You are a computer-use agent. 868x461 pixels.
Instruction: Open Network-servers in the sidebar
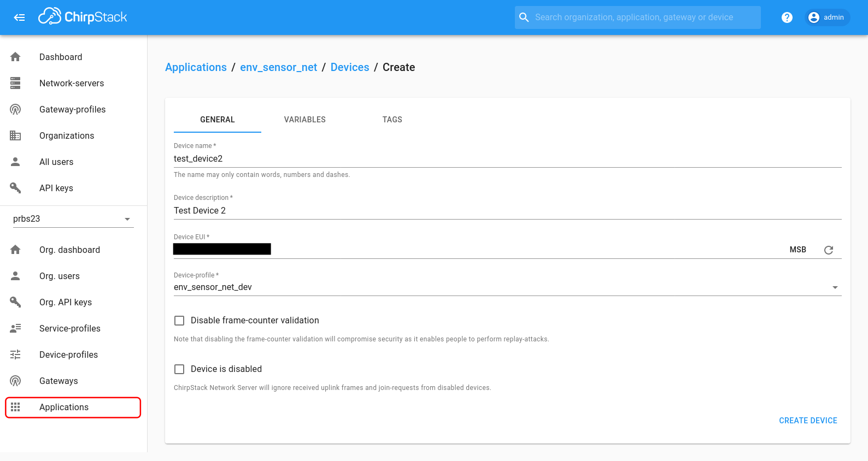pos(73,83)
